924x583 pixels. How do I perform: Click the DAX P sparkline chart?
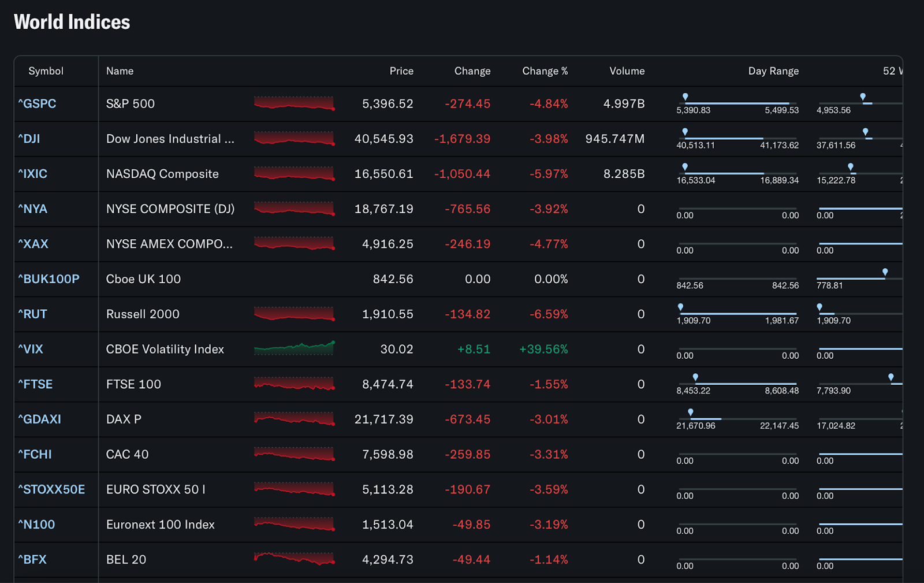(295, 419)
